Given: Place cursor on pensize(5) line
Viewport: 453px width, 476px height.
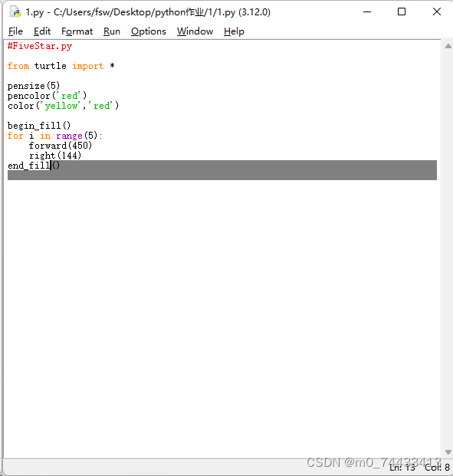Looking at the screenshot, I should 34,86.
